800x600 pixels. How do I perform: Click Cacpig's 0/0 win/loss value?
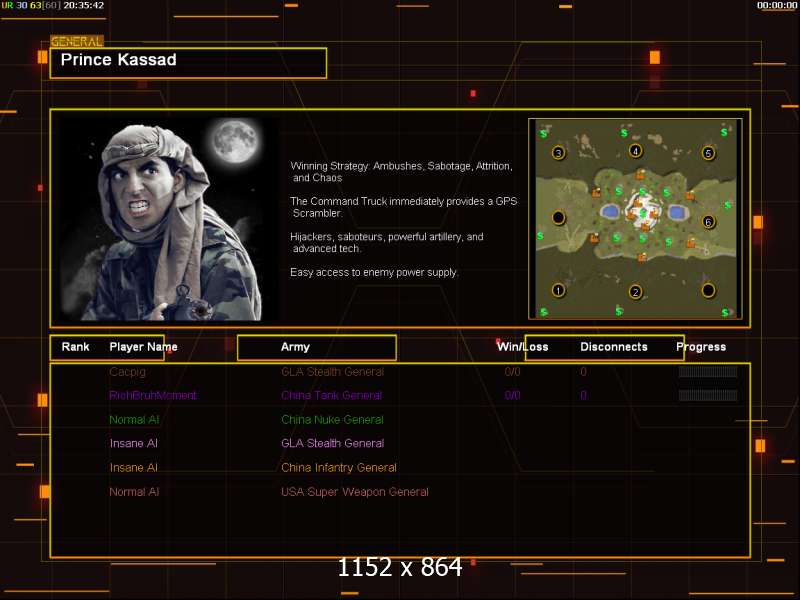coord(512,372)
